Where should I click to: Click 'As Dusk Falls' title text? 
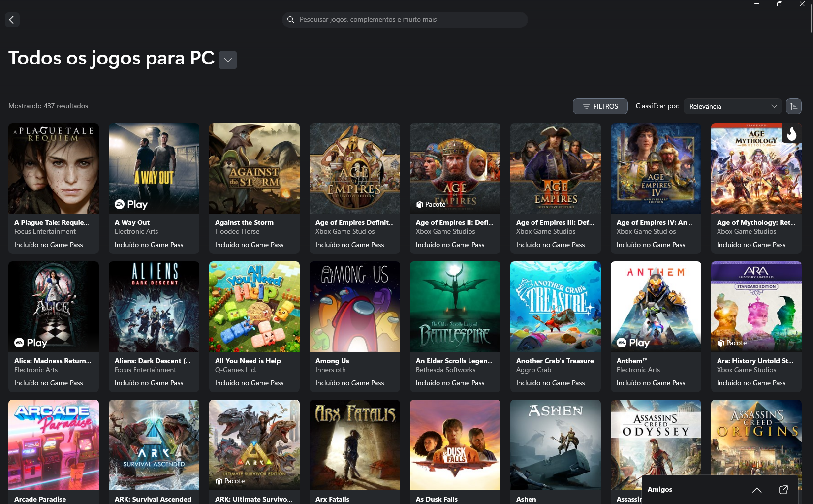437,499
